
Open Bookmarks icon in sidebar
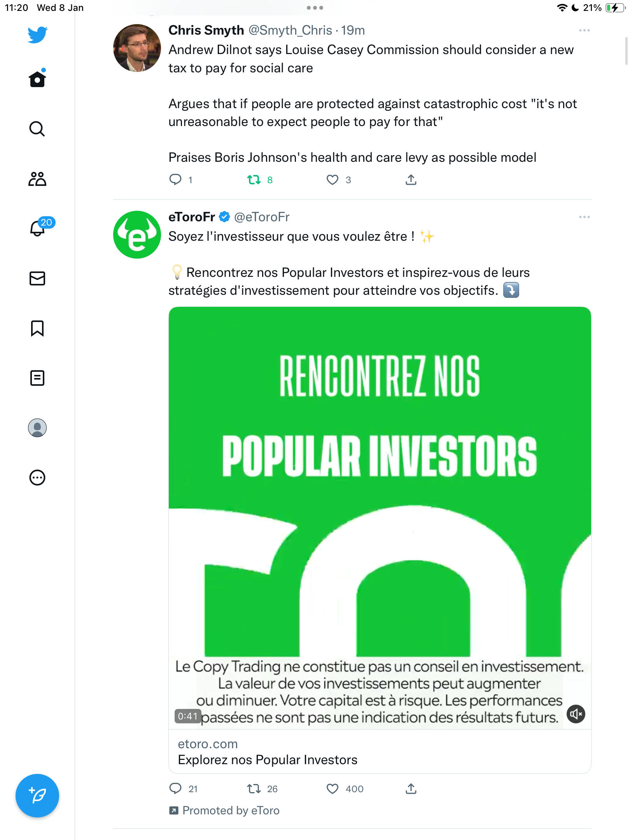tap(37, 328)
